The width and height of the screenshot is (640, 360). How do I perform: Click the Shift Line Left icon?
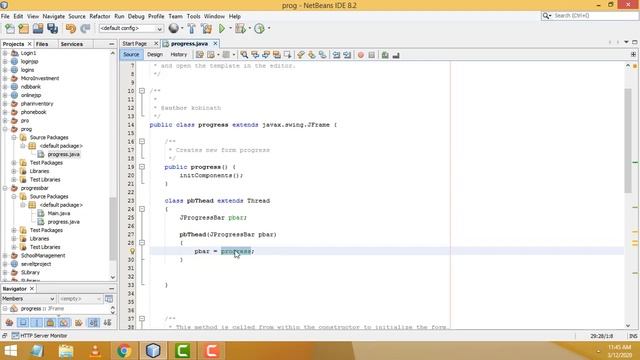[336, 55]
